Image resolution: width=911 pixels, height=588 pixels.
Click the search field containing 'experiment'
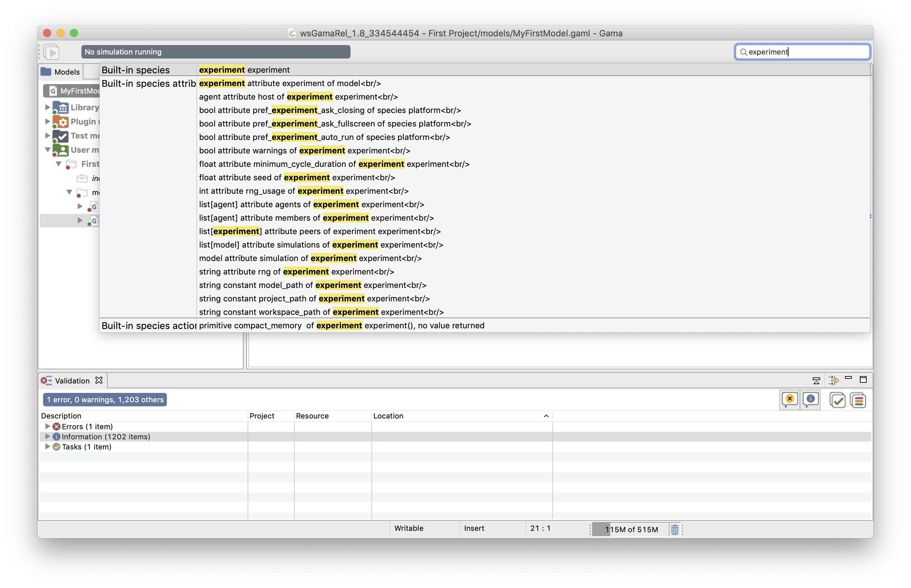coord(803,52)
